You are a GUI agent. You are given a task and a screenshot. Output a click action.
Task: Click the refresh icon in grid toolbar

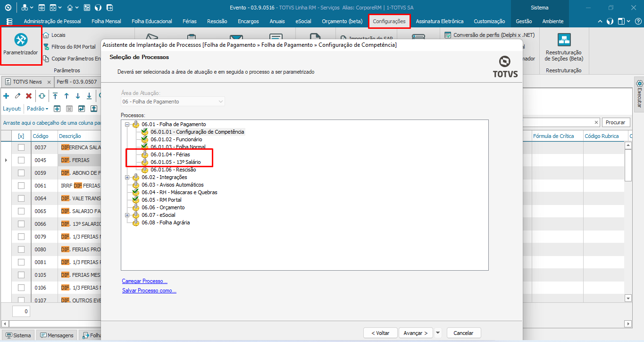click(42, 96)
